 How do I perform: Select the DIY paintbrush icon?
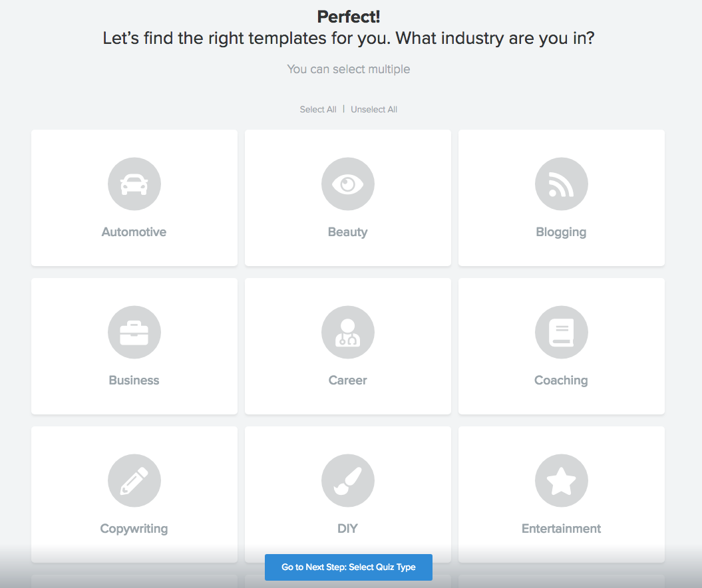tap(348, 481)
